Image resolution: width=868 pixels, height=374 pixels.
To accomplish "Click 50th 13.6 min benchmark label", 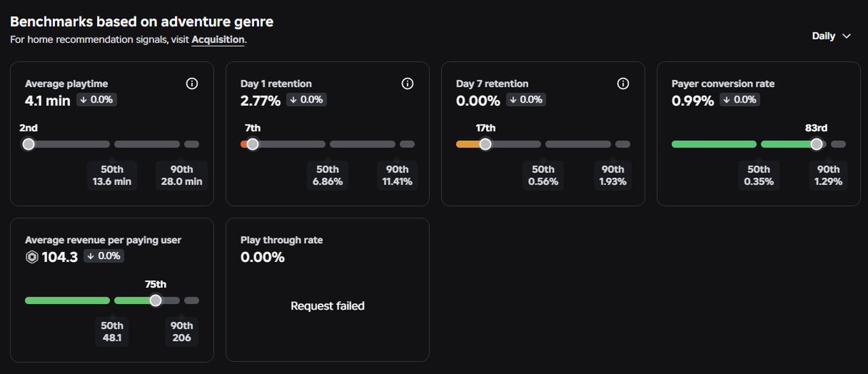I will coord(112,176).
